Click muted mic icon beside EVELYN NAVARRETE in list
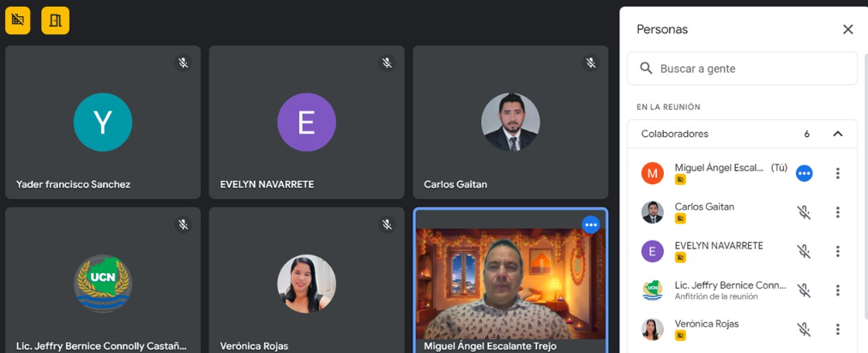Image resolution: width=868 pixels, height=353 pixels. [804, 252]
